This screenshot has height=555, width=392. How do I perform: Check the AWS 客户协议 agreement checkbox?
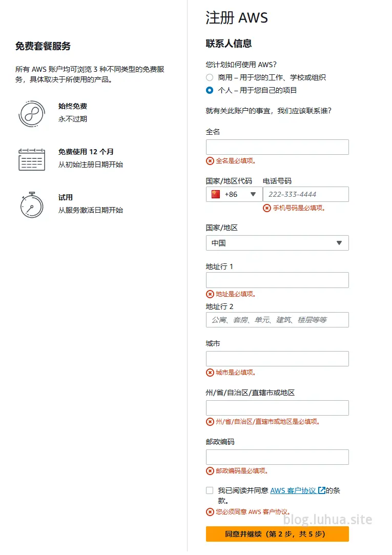(210, 490)
